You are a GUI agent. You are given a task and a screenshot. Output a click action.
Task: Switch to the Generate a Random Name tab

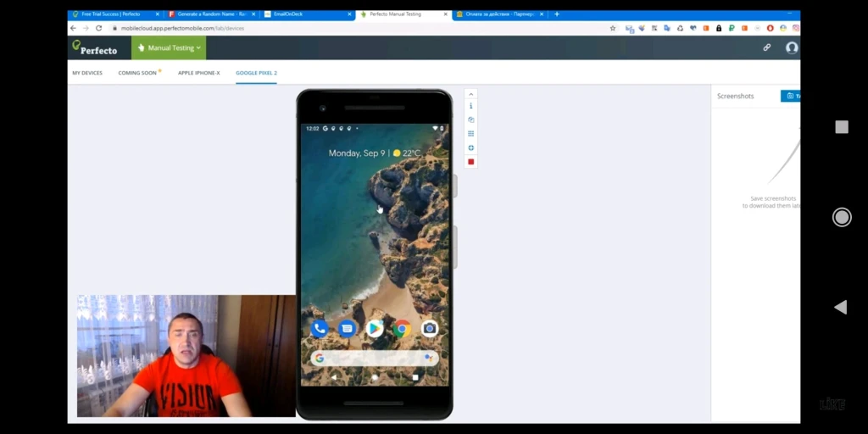210,14
